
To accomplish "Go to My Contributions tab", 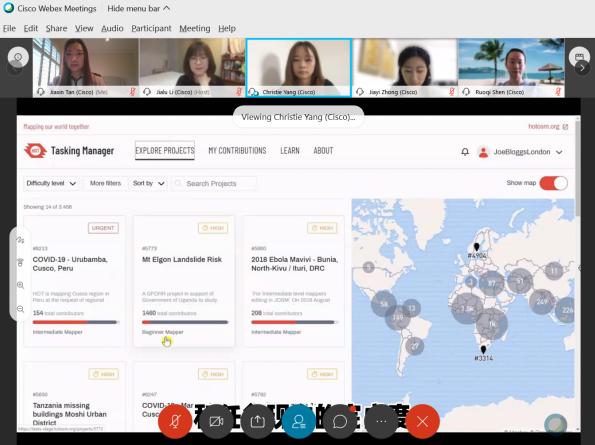I will (x=237, y=151).
